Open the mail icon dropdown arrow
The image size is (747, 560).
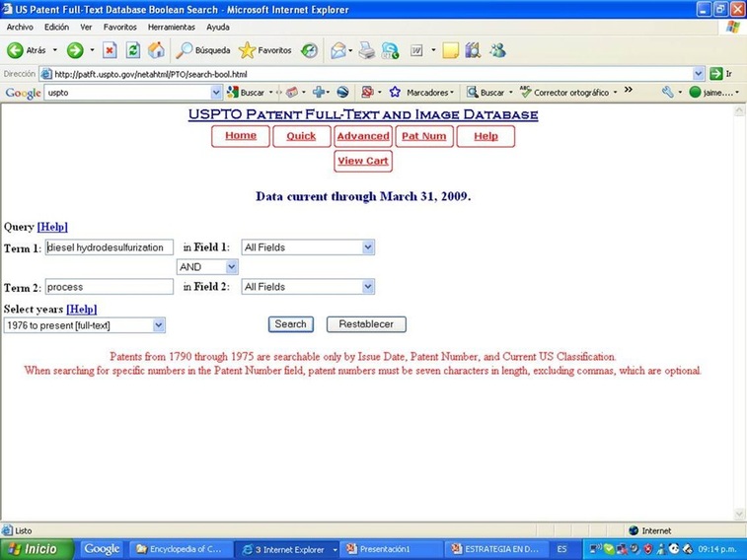(x=350, y=50)
